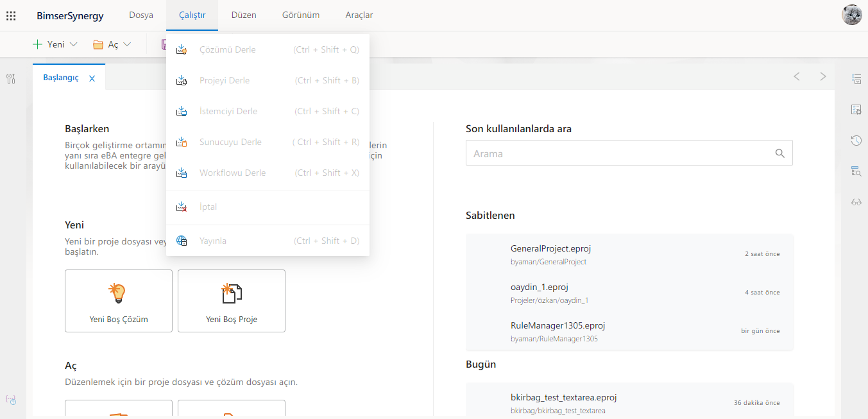This screenshot has width=868, height=419.
Task: Open the Dosya menu
Action: pos(141,15)
